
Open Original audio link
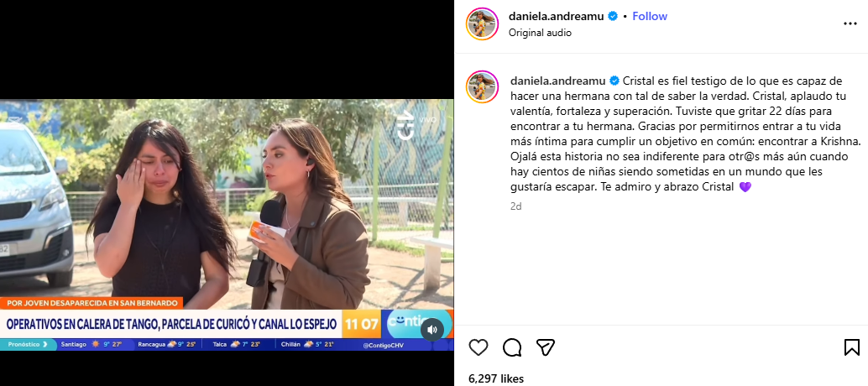coord(540,33)
